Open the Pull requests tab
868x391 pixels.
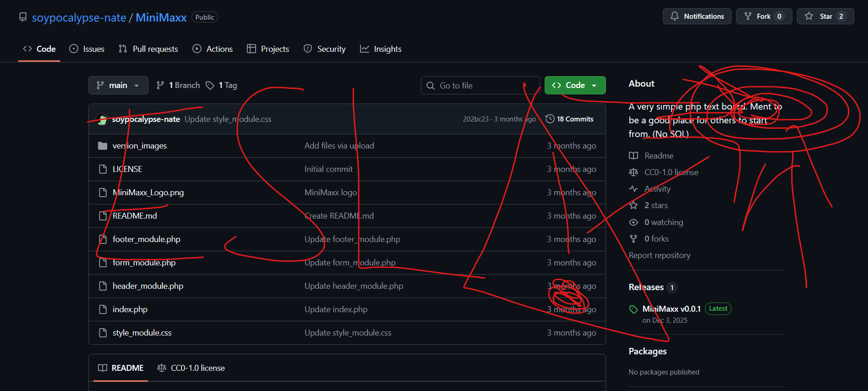[x=148, y=49]
